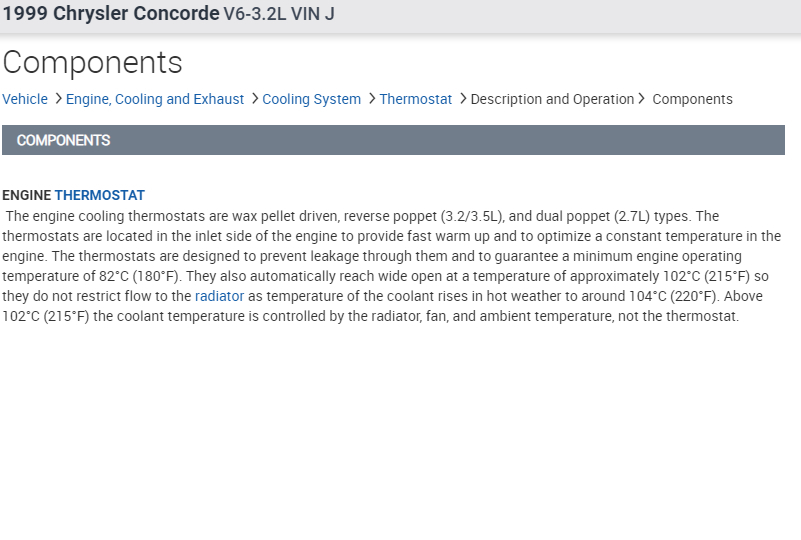Follow the blue THERMOSTAT heading link

click(100, 195)
